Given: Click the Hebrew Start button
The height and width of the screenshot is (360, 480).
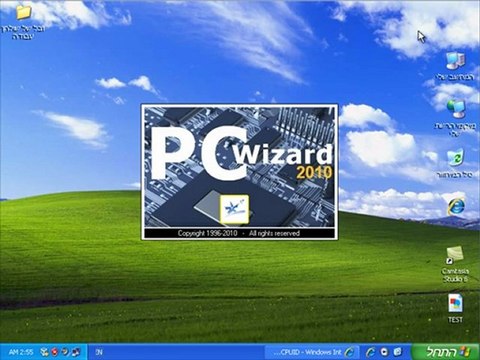Looking at the screenshot, I should click(446, 351).
